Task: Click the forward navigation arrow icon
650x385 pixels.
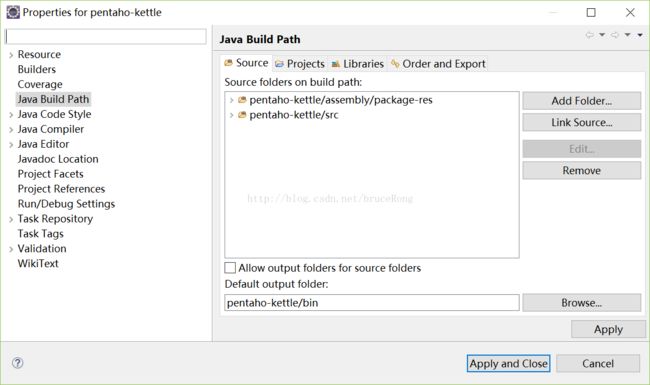Action: [615, 35]
